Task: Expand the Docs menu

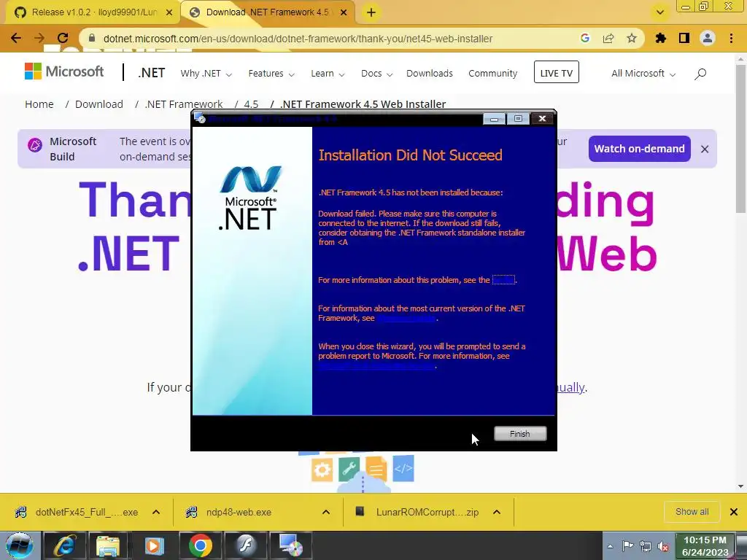Action: (x=376, y=74)
